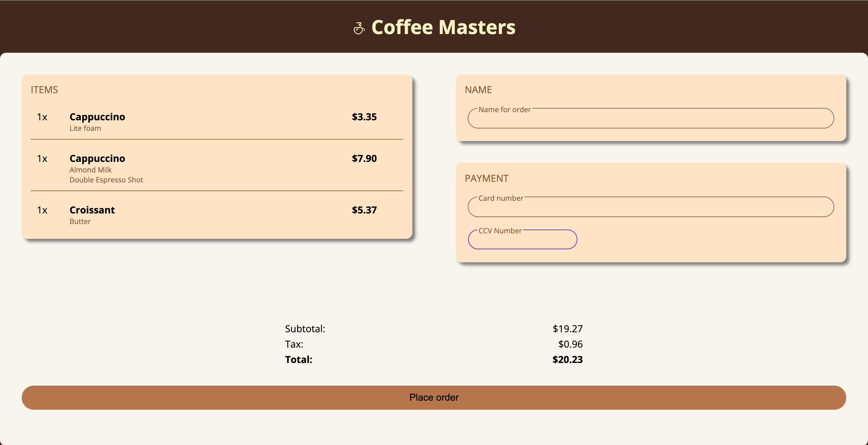The width and height of the screenshot is (868, 445).
Task: Click the $5.37 price label
Action: [364, 210]
